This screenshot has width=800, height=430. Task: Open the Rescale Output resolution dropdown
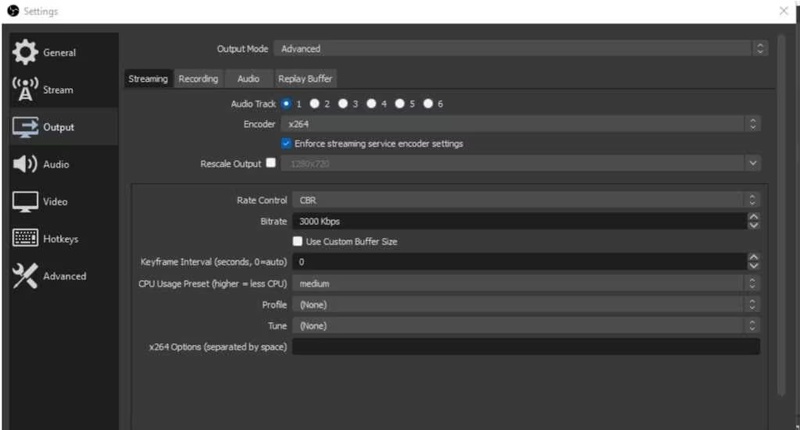[x=520, y=163]
